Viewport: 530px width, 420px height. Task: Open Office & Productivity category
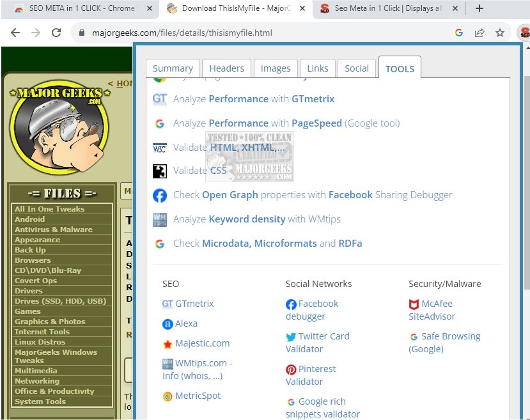[x=54, y=391]
